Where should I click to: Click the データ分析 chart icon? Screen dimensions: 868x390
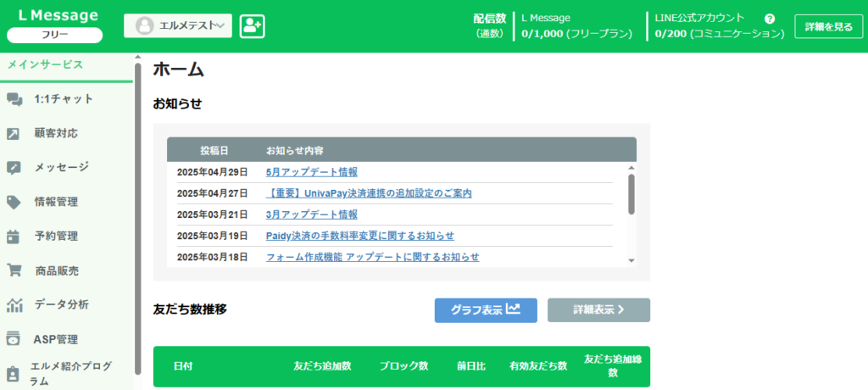(14, 305)
